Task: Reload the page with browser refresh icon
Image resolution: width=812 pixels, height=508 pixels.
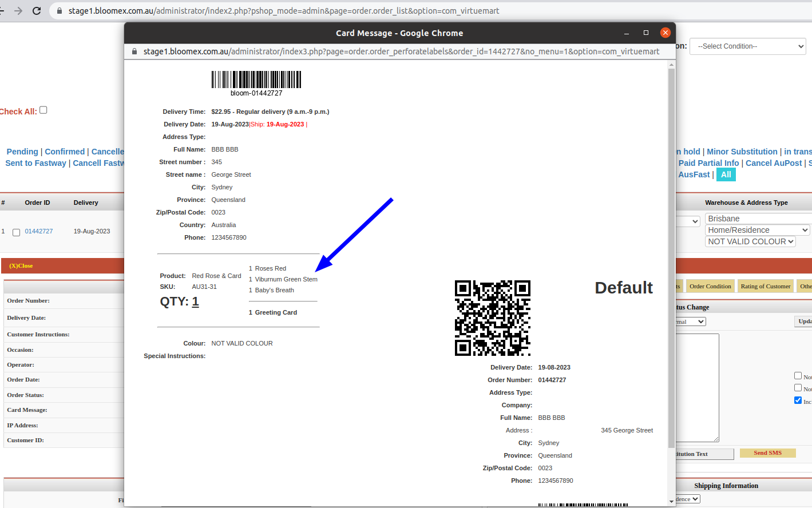Action: (x=37, y=11)
